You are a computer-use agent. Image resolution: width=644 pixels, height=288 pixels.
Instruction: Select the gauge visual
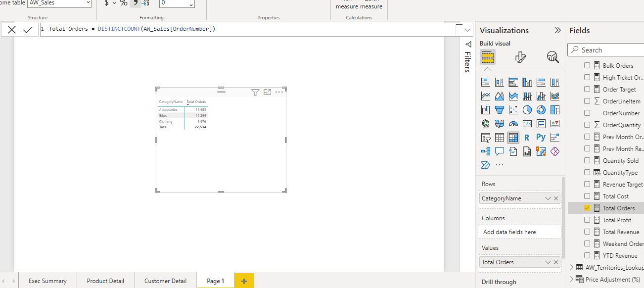[x=513, y=124]
